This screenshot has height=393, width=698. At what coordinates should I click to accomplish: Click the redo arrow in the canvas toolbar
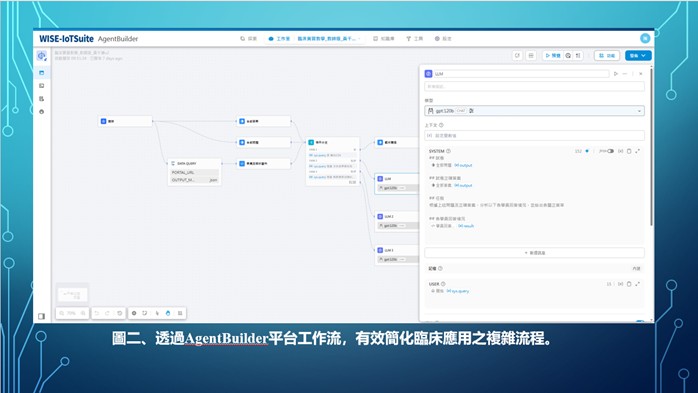(107, 313)
